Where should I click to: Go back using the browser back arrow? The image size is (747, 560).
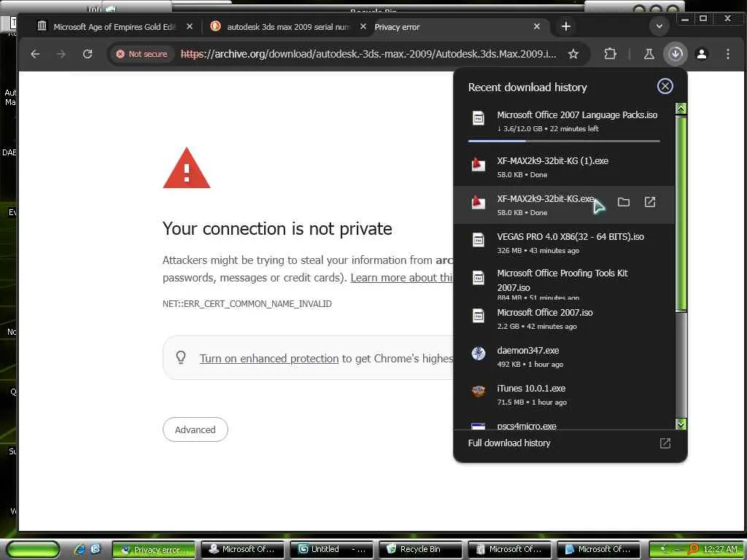tap(35, 54)
